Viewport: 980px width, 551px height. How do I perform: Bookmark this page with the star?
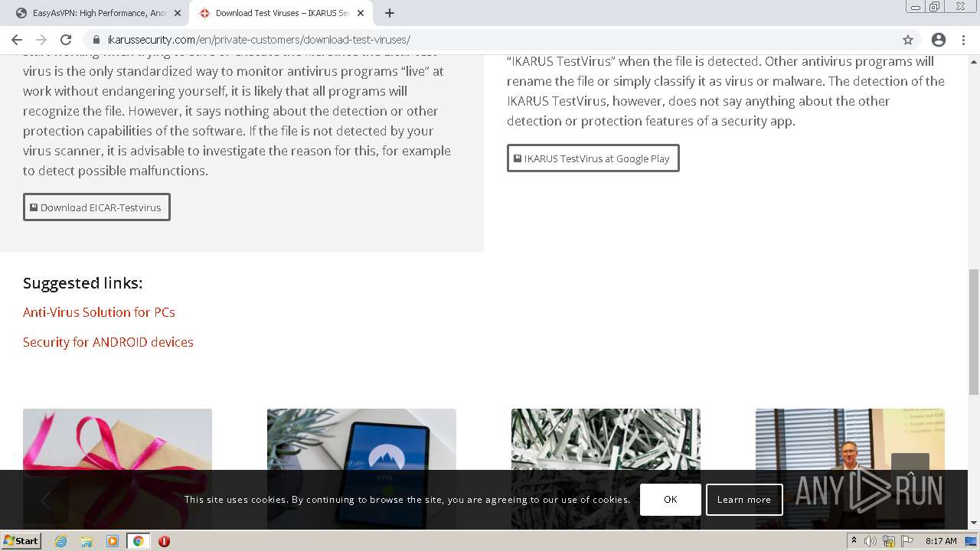point(908,40)
